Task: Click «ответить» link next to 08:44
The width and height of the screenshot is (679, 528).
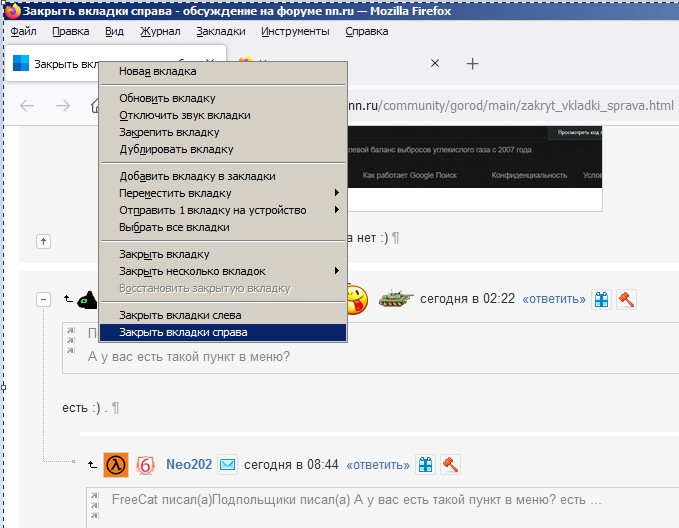Action: pyautogui.click(x=378, y=465)
